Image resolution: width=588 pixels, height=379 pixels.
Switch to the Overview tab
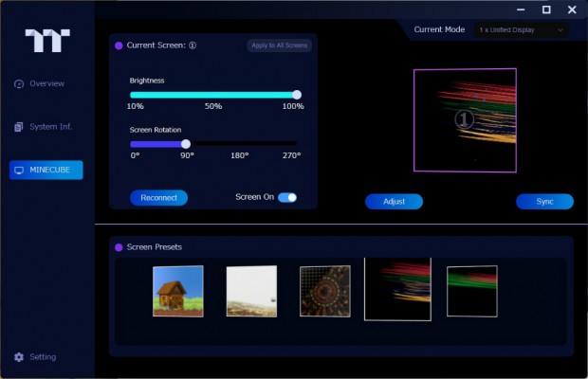click(46, 83)
